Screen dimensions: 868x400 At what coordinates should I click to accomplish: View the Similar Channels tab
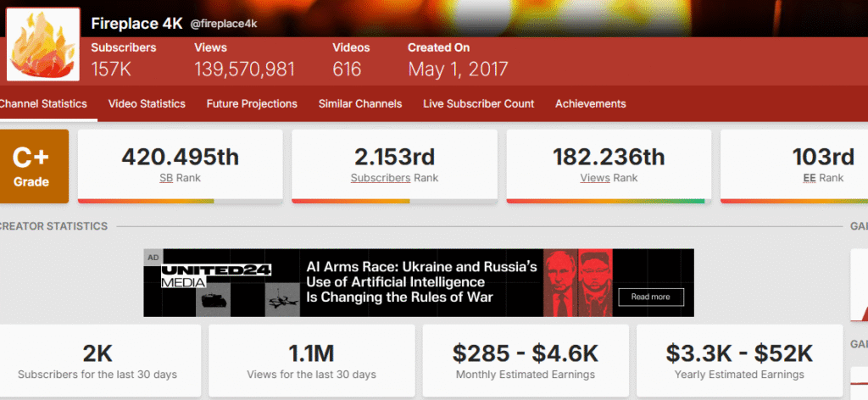pos(360,104)
